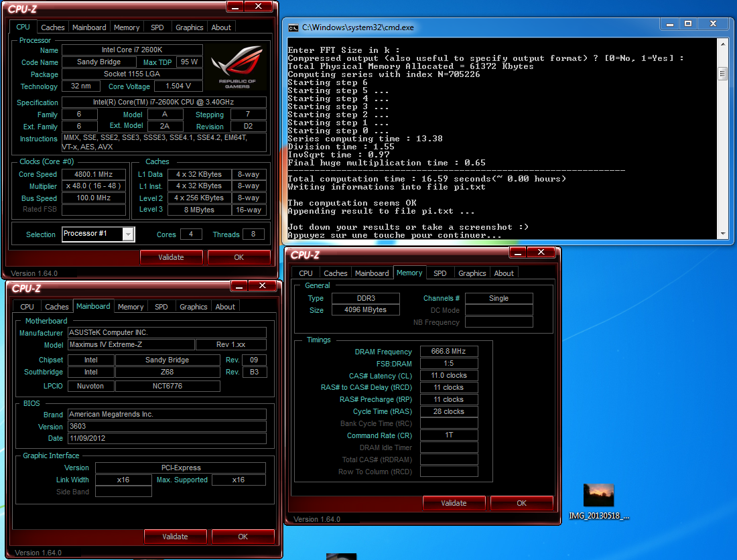Close the CPU-Z CPU tab window

tap(258, 7)
